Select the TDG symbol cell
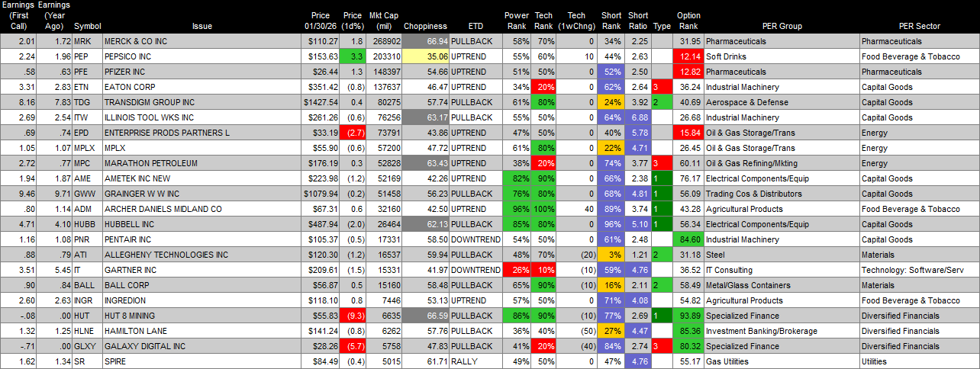This screenshot has width=980, height=369. tap(81, 101)
